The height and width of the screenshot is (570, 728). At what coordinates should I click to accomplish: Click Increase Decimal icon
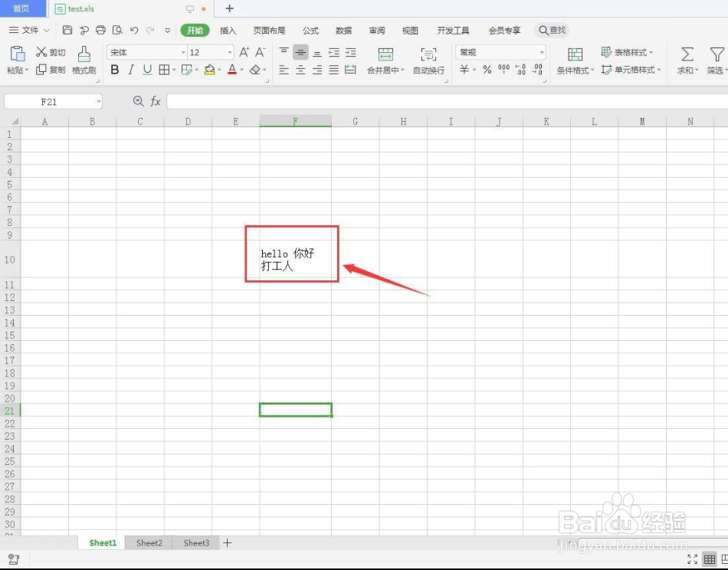[x=520, y=70]
